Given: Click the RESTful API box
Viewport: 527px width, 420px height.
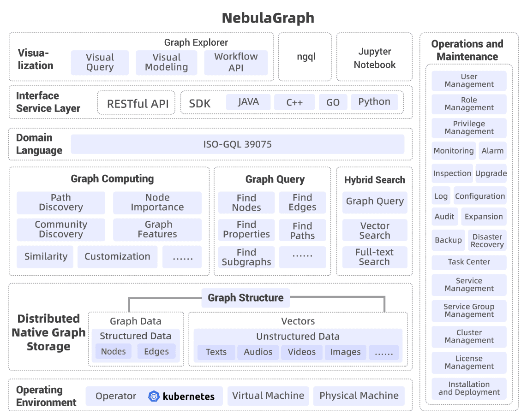Looking at the screenshot, I should click(x=137, y=103).
